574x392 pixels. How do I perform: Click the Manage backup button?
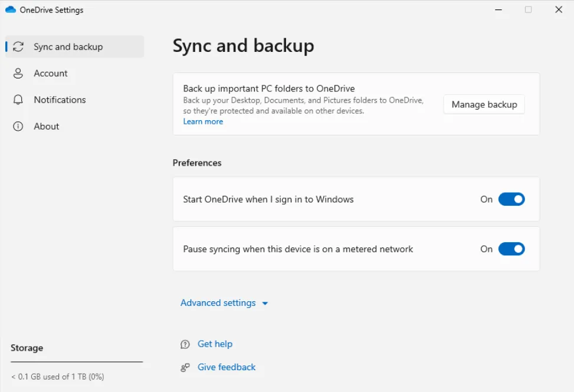point(484,104)
